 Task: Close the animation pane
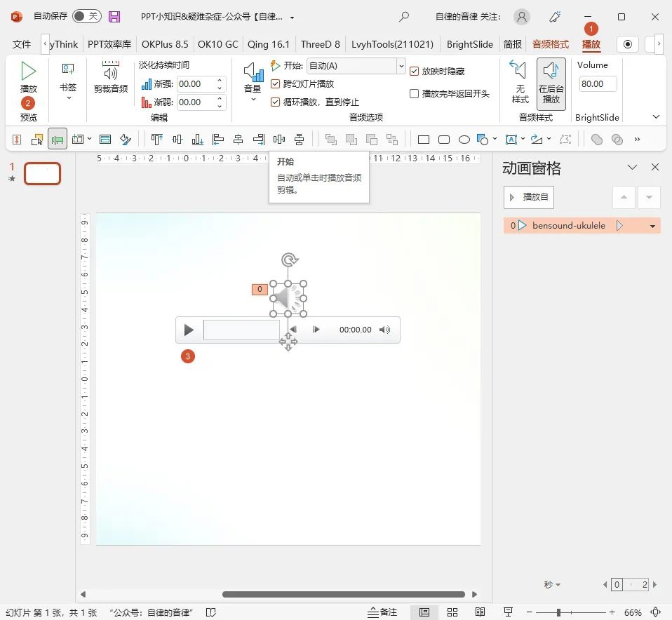pyautogui.click(x=655, y=167)
